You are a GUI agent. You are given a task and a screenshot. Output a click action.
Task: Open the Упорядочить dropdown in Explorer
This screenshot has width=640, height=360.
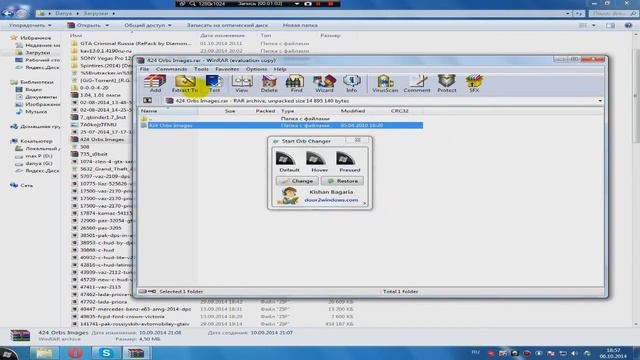click(x=30, y=25)
